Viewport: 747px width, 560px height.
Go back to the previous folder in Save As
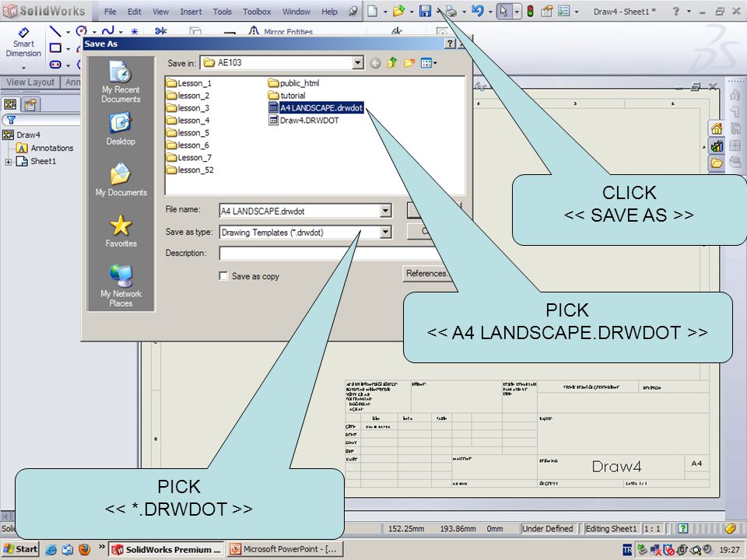point(375,63)
